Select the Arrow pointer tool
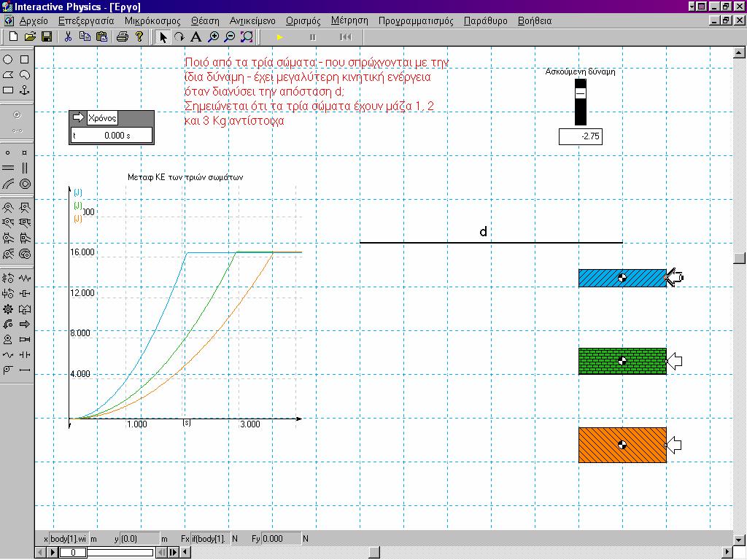This screenshot has height=560, width=747. [163, 36]
